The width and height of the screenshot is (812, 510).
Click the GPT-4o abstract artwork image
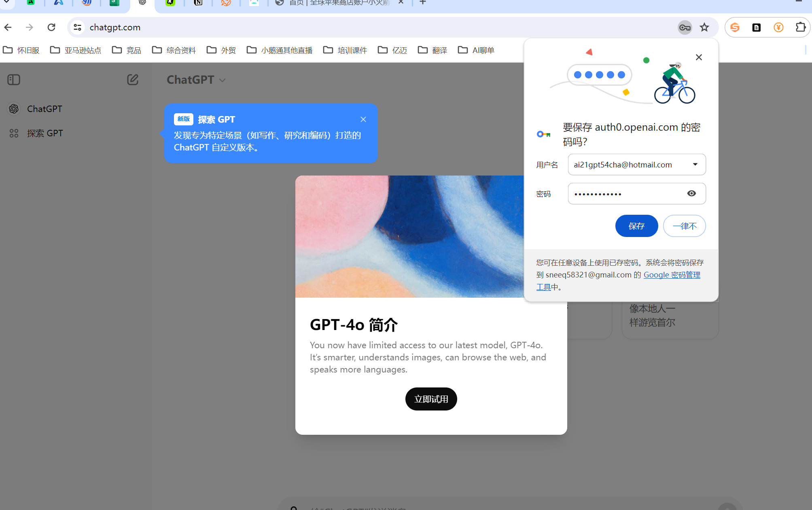tap(409, 237)
